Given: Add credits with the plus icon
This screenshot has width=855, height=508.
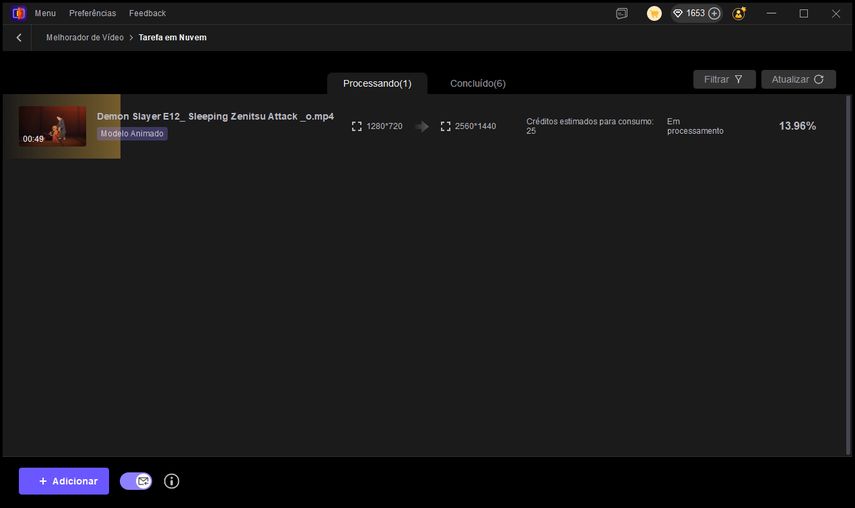Looking at the screenshot, I should 714,14.
